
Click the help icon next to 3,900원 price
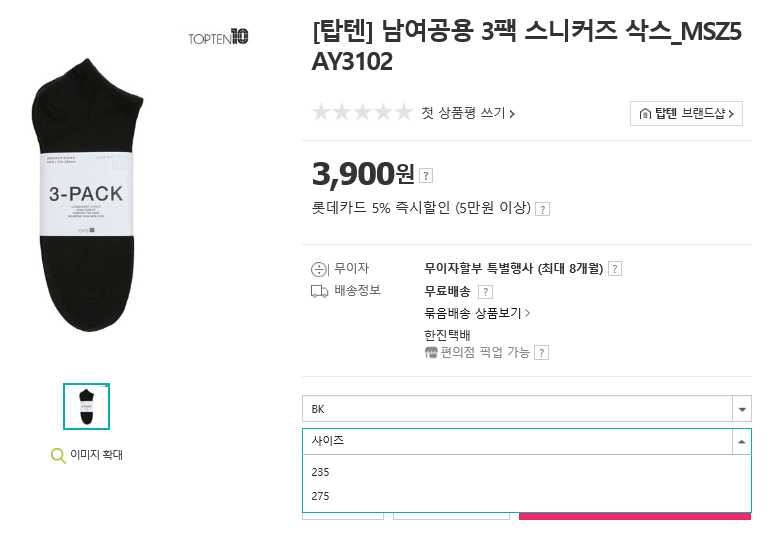coord(426,176)
